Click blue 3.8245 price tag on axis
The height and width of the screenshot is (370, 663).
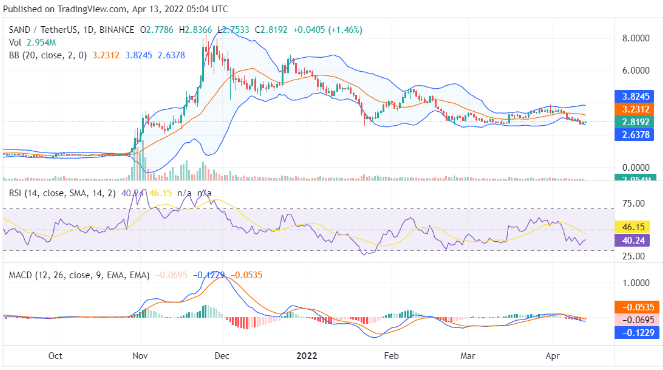point(634,96)
